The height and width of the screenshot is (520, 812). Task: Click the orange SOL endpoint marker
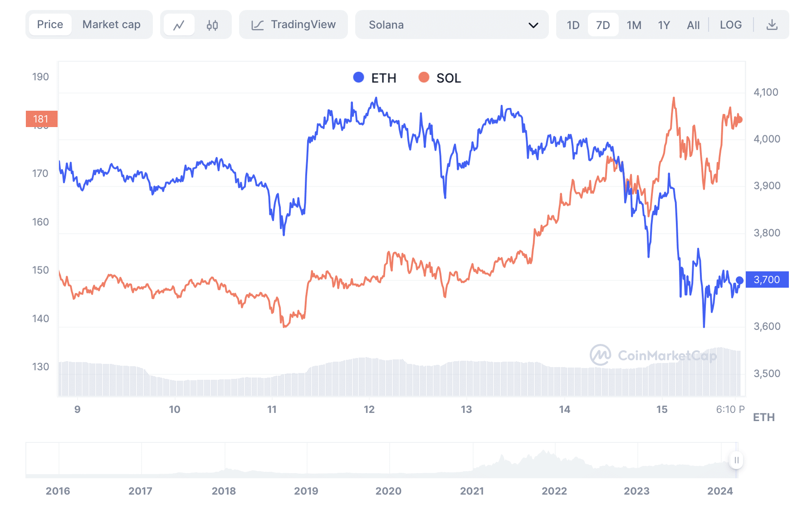click(739, 120)
